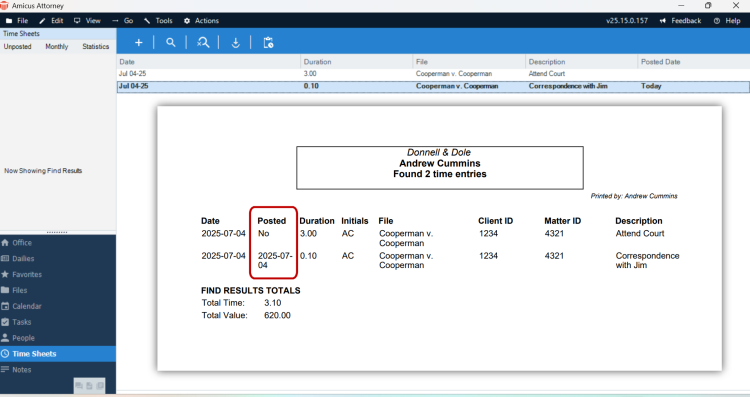
Task: Click the Posted 'No' value in report
Action: tap(264, 233)
